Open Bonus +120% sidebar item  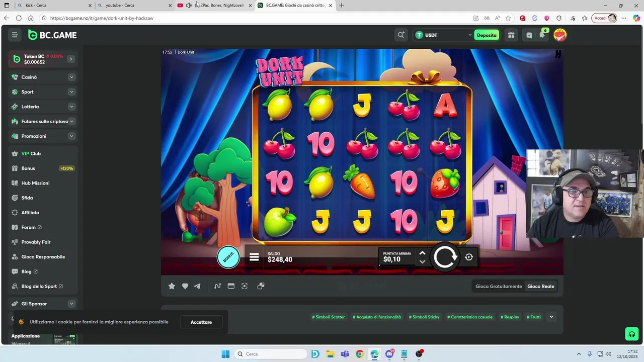[x=43, y=168]
